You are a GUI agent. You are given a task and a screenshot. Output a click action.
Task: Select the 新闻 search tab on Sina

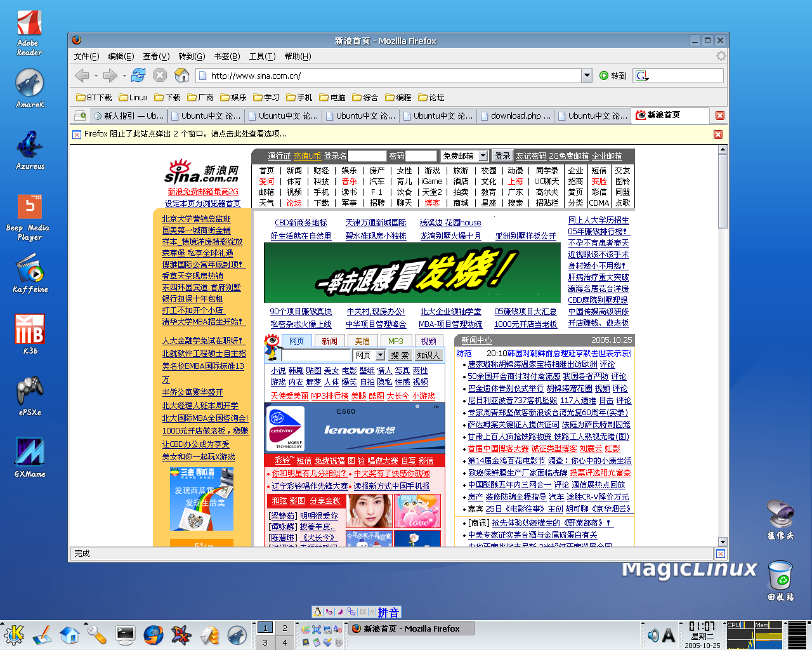click(329, 341)
